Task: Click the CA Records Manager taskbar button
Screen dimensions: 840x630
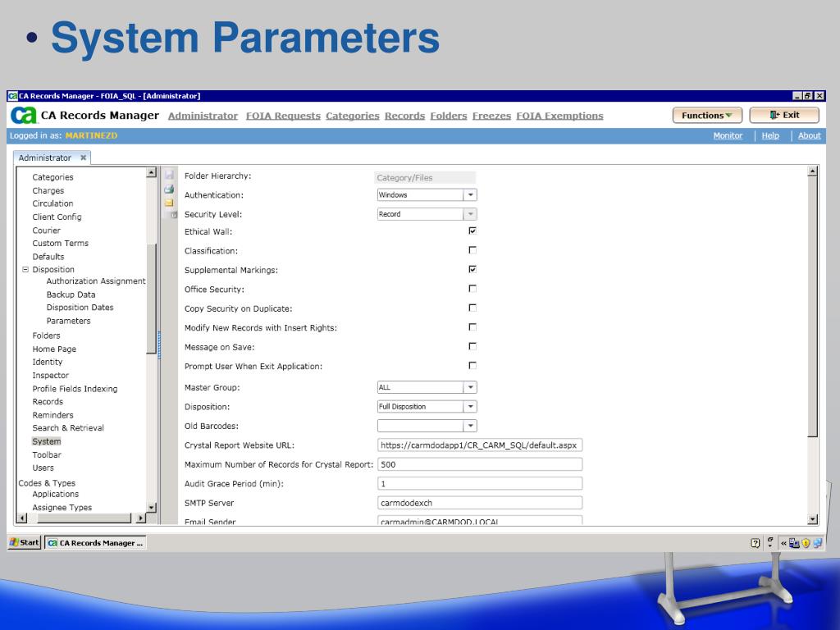Action: pos(95,543)
